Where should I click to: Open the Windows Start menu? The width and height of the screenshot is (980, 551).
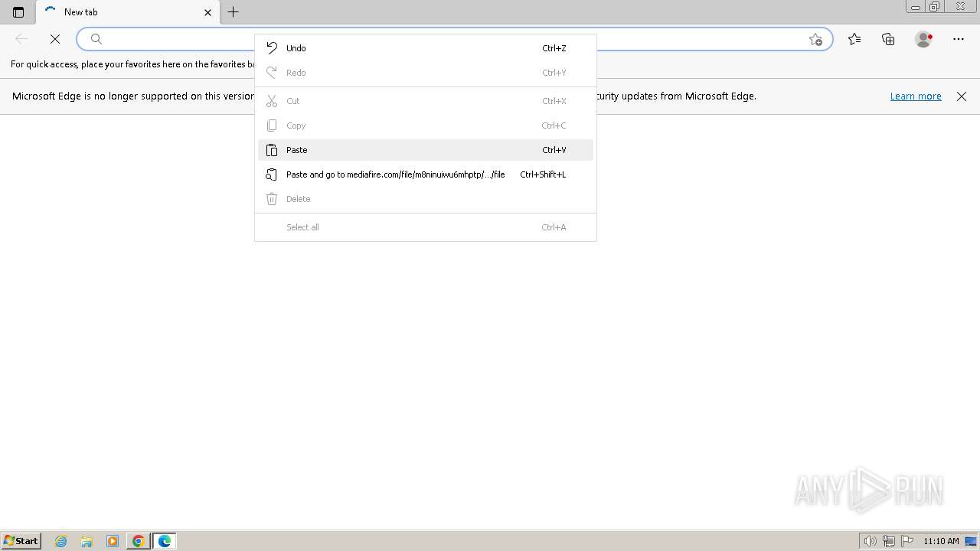[x=21, y=541]
